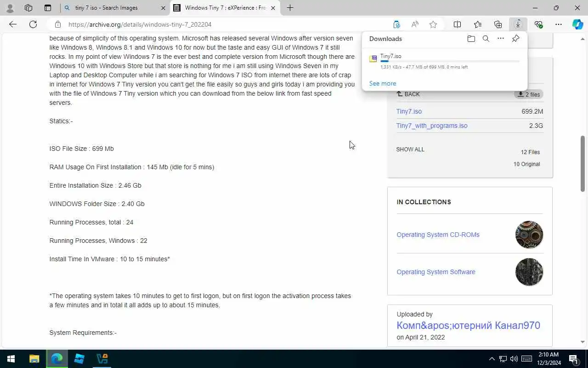Open the shopping tag icon in address bar

tap(396, 24)
